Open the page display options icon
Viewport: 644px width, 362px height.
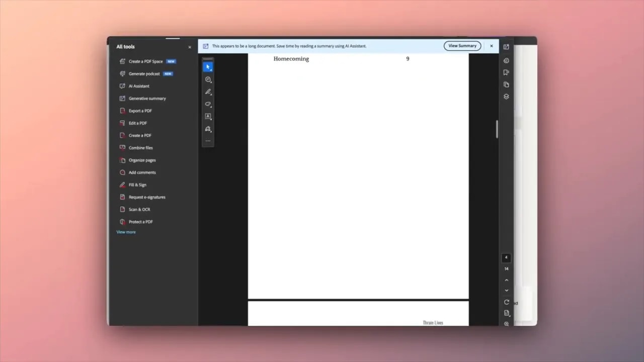click(x=506, y=313)
